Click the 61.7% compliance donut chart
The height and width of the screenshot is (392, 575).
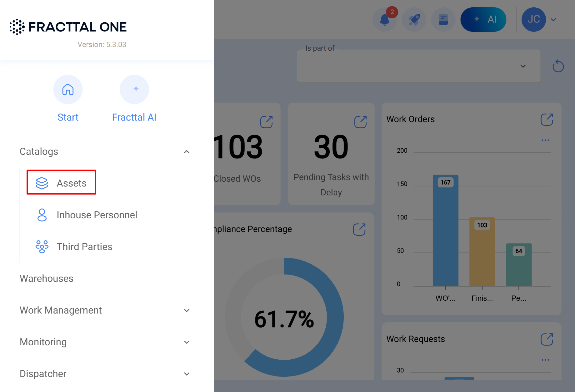[x=284, y=318]
